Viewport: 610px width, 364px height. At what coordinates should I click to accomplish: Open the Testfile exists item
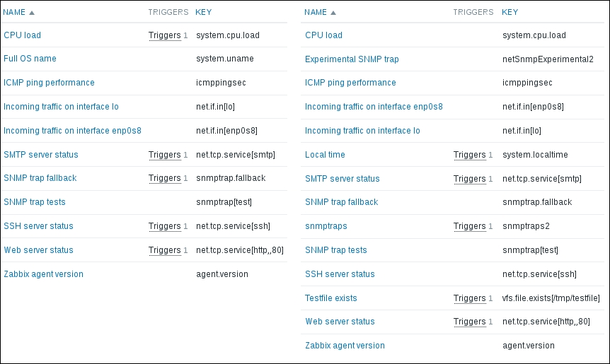coord(331,298)
